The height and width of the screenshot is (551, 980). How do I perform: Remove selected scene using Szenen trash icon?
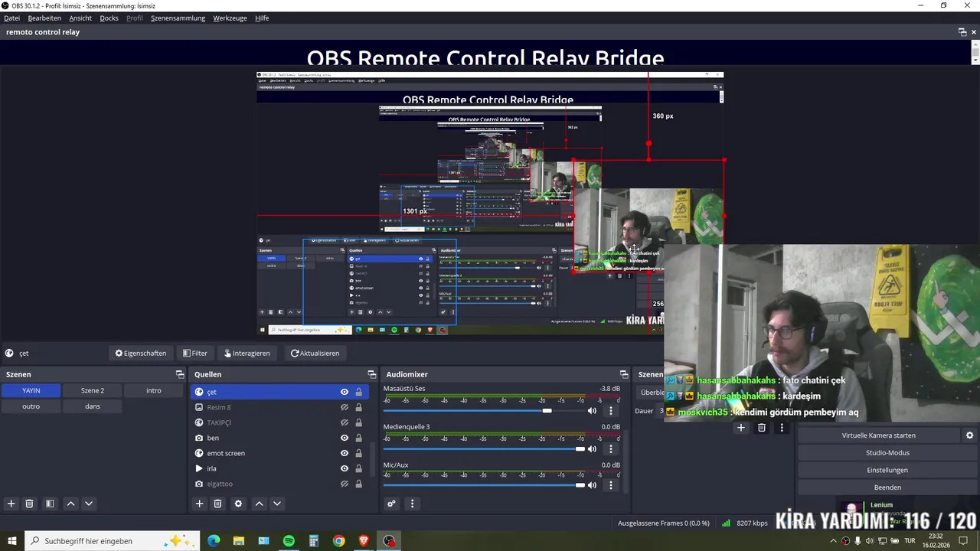tap(29, 504)
